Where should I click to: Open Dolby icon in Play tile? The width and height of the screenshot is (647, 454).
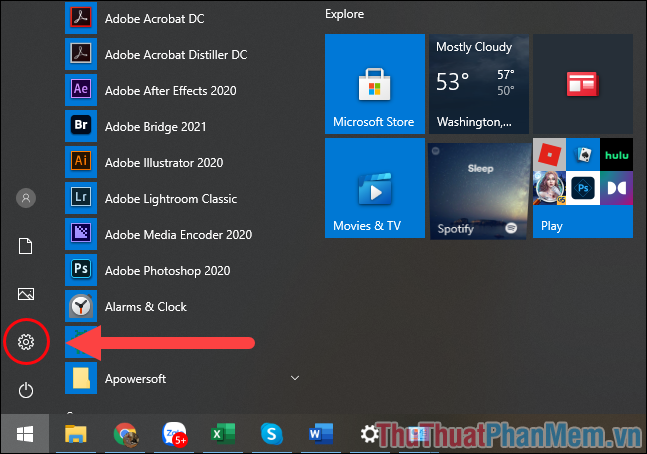coord(616,188)
